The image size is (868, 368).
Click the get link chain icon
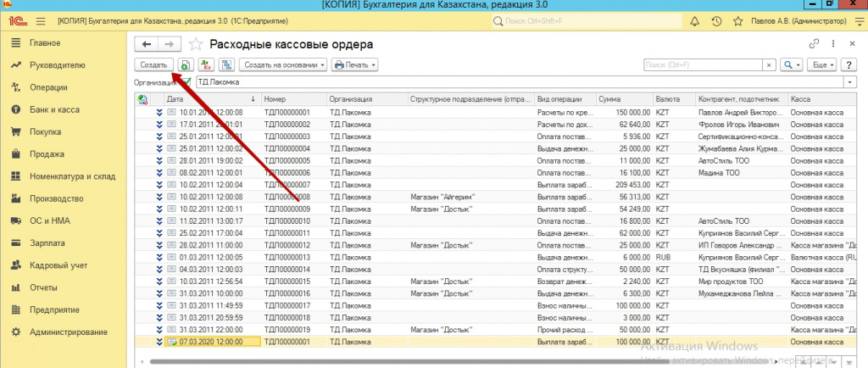814,44
